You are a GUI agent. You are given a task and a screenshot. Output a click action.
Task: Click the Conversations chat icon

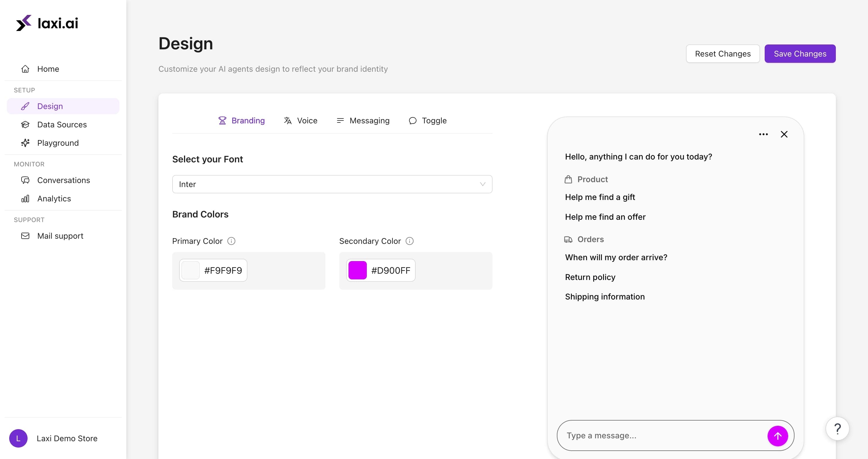click(x=25, y=180)
